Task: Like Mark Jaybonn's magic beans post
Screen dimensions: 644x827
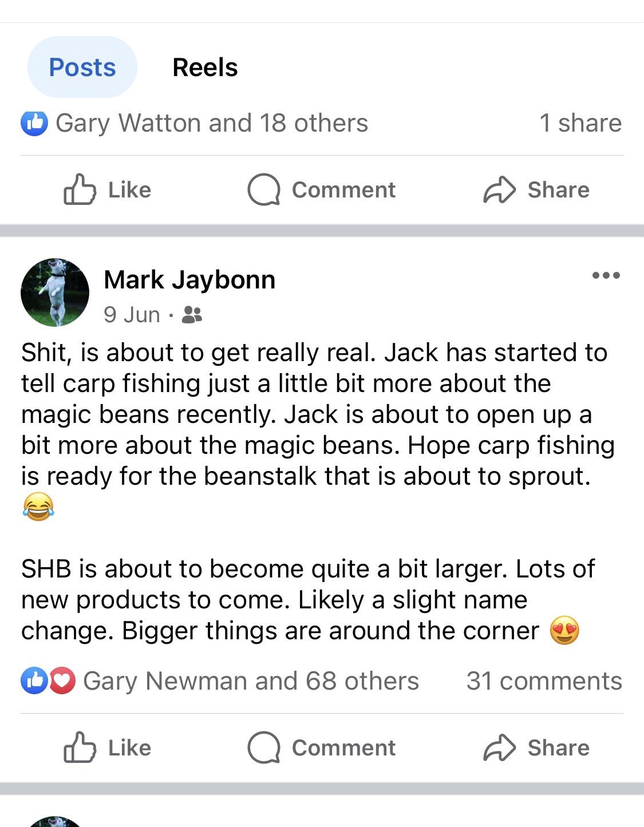Action: (x=108, y=748)
